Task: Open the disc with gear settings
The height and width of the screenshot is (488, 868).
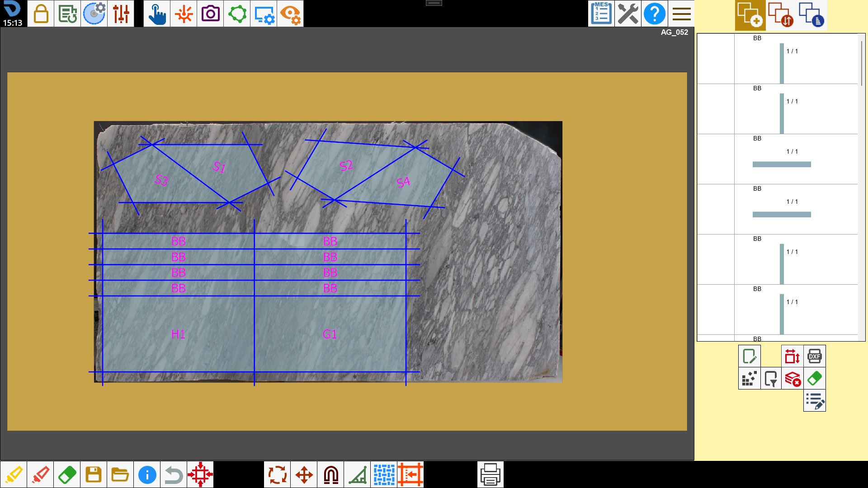Action: [94, 14]
